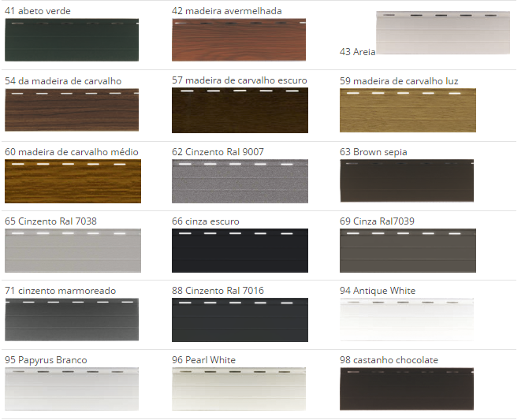Pick the 71 cinzento marmoreado sample
This screenshot has height=420, width=525.
coord(72,320)
